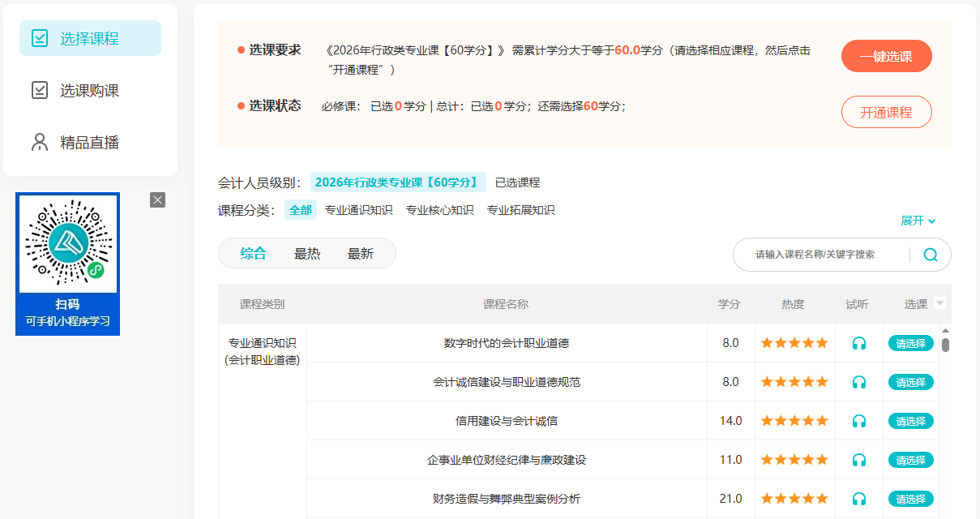The width and height of the screenshot is (980, 519).
Task: Select 2026年行政类专业课【60学分】 level
Action: tap(398, 182)
